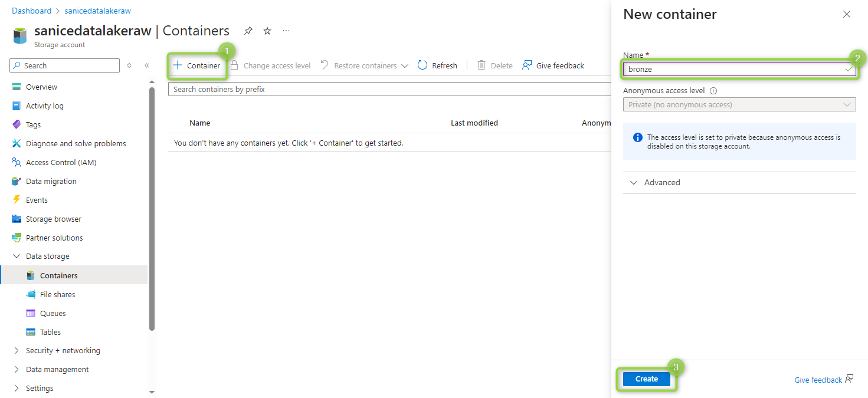Click the Tags icon
The image size is (868, 398).
pos(17,124)
